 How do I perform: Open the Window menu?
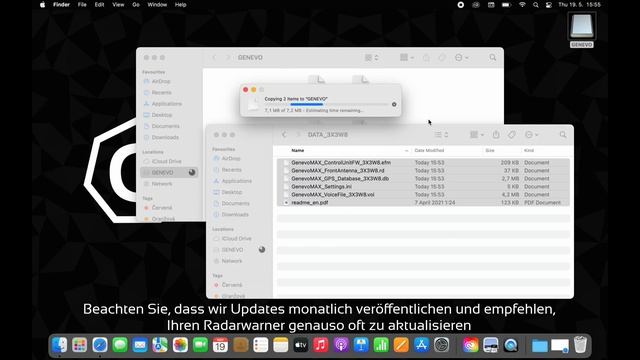click(x=157, y=5)
